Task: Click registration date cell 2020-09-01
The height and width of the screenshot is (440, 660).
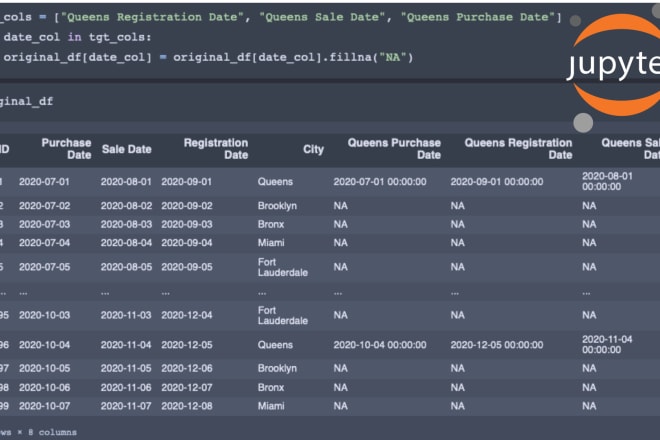Action: click(x=186, y=182)
